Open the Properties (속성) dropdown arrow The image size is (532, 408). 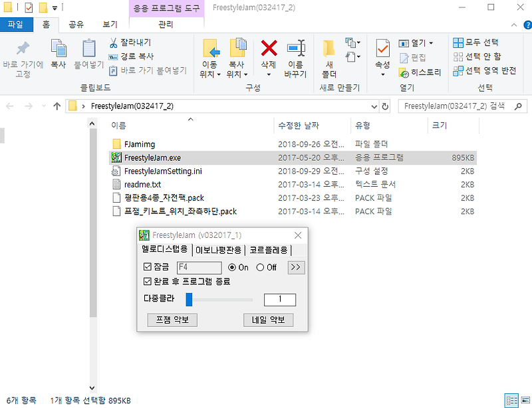point(383,74)
